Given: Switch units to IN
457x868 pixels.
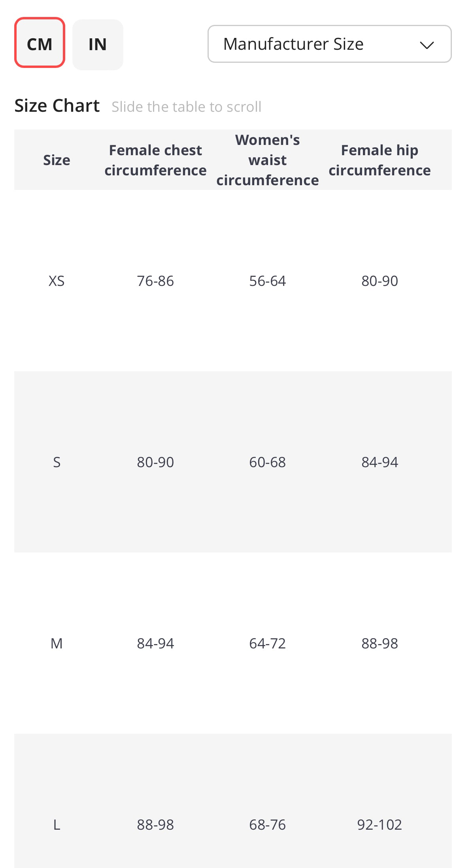Looking at the screenshot, I should coord(98,44).
